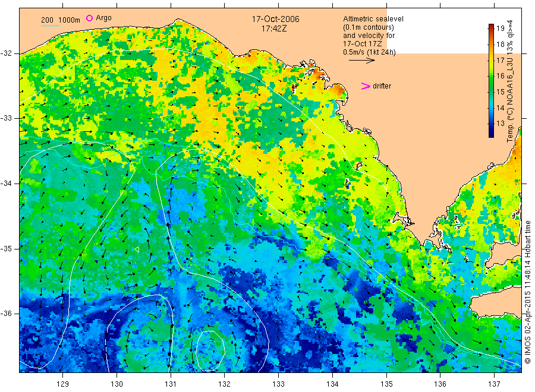Screen dimensions: 535x392
Task: Click the 'Altimetric sealevel' caption text
Action: coord(373,19)
